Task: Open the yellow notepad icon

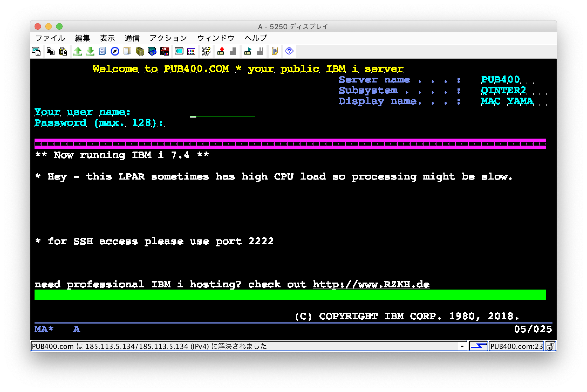Action: (275, 51)
